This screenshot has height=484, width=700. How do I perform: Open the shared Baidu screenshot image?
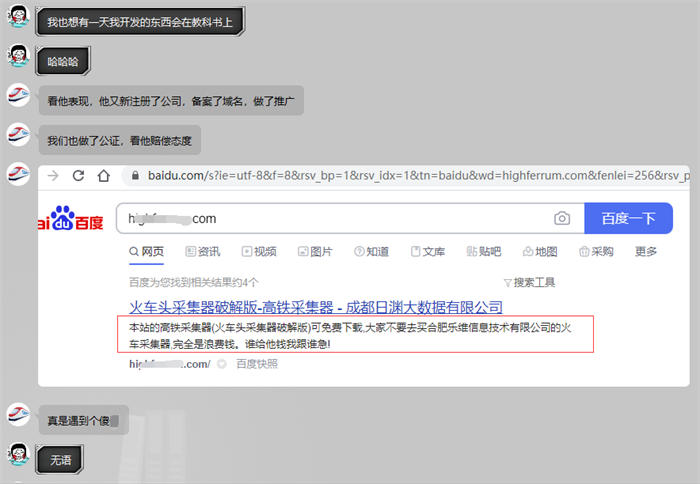[364, 276]
